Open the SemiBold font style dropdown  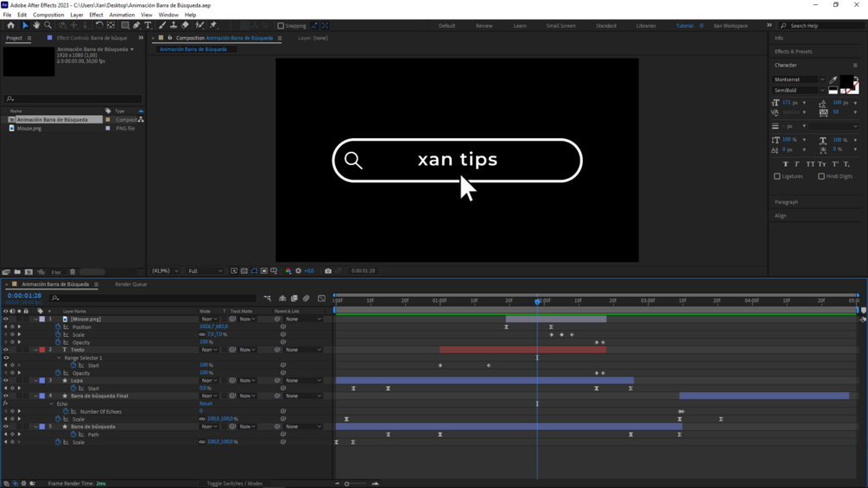(799, 90)
